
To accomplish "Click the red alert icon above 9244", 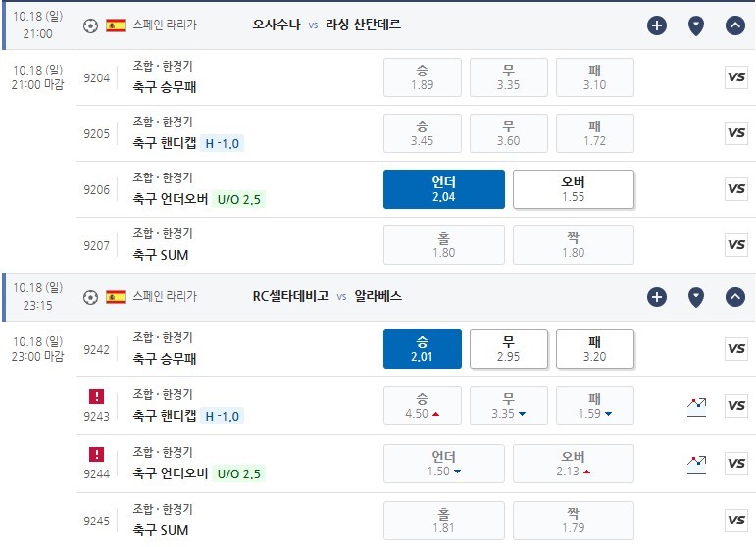I will coord(96,455).
